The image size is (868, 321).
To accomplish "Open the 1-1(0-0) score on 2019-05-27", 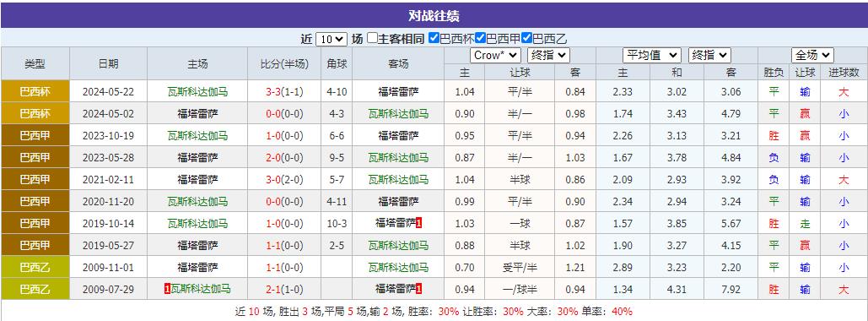I will (x=284, y=245).
